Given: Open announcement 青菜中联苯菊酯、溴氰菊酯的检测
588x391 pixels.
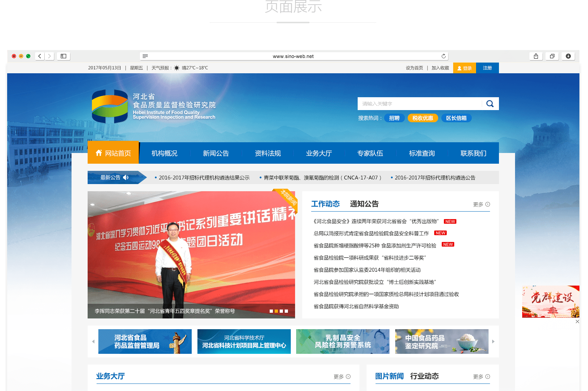Looking at the screenshot, I should [x=323, y=178].
